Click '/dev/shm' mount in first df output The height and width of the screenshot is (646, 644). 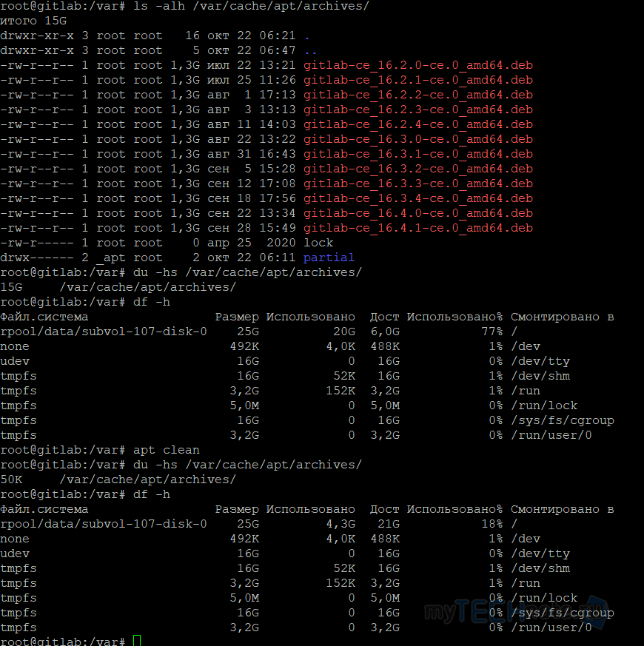click(x=540, y=376)
